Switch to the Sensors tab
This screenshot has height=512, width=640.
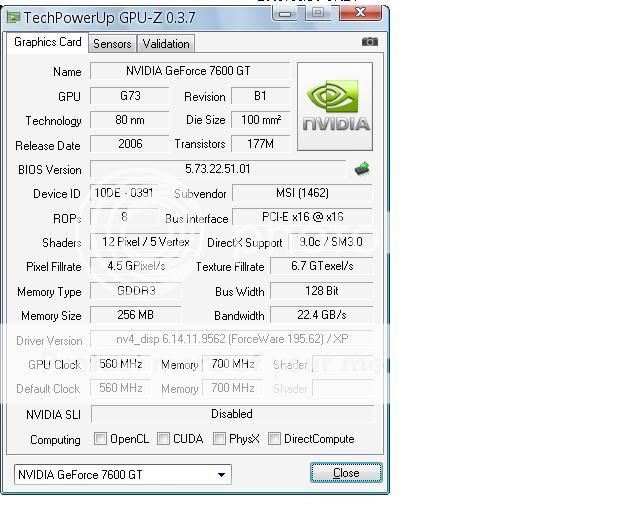112,44
